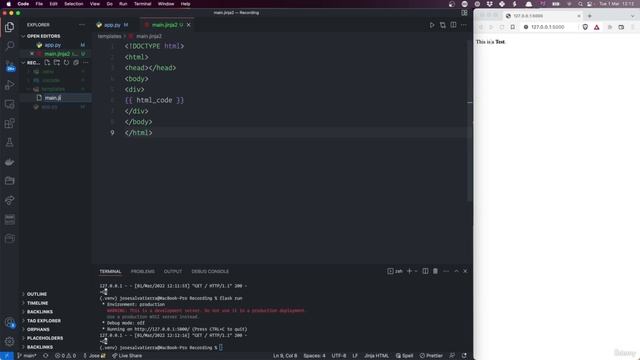Open app.py in Open Editors list
Image resolution: width=640 pixels, height=360 pixels.
click(x=53, y=45)
